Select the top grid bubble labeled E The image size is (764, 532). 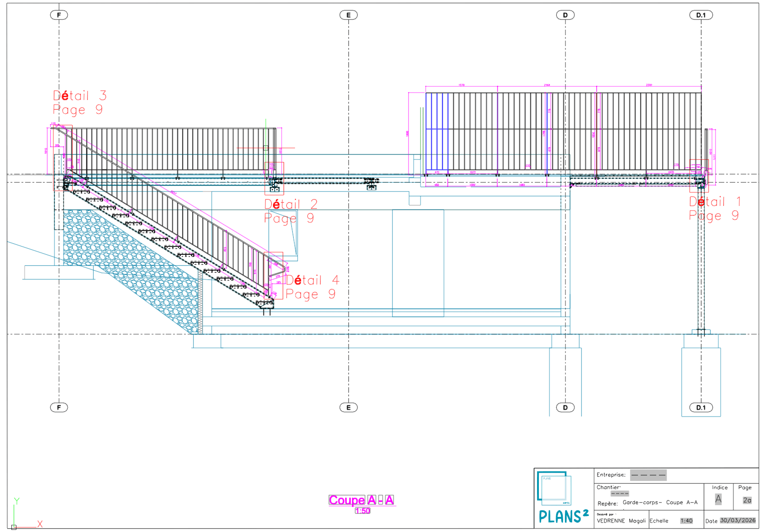coord(348,15)
